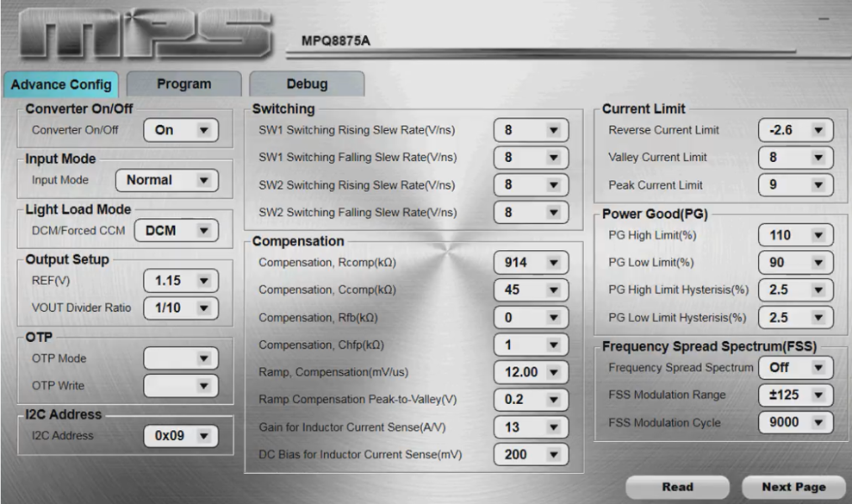This screenshot has width=852, height=504.
Task: Go to Next Page
Action: pyautogui.click(x=793, y=487)
